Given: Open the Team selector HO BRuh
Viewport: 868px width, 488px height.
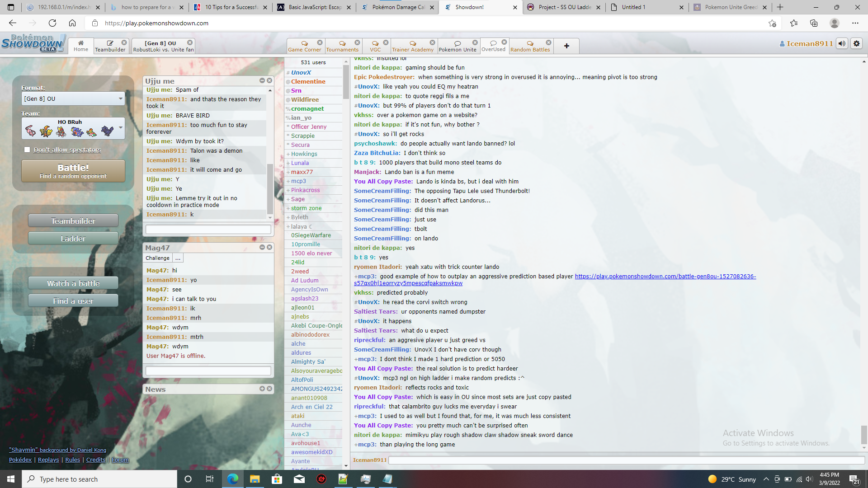Looking at the screenshot, I should click(x=73, y=128).
